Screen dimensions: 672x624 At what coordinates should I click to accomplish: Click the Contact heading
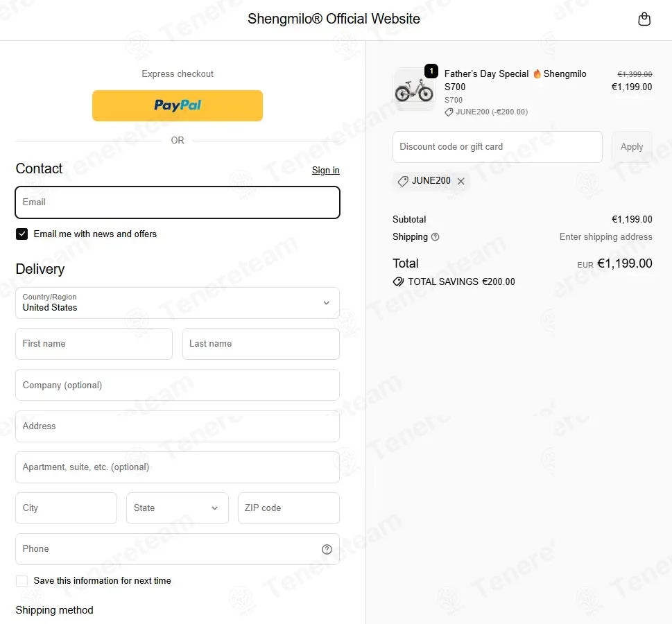click(x=39, y=168)
